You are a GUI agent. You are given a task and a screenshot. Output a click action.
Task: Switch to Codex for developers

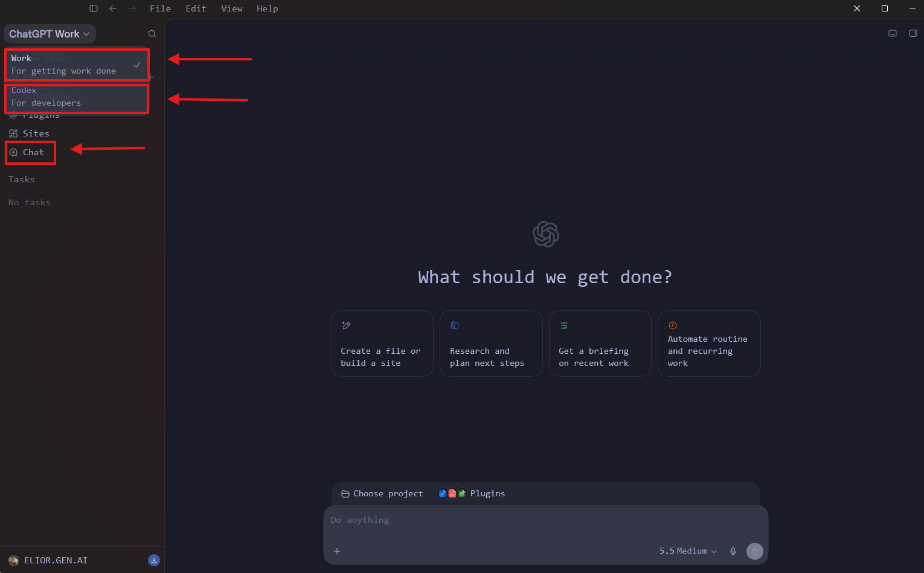(x=77, y=97)
